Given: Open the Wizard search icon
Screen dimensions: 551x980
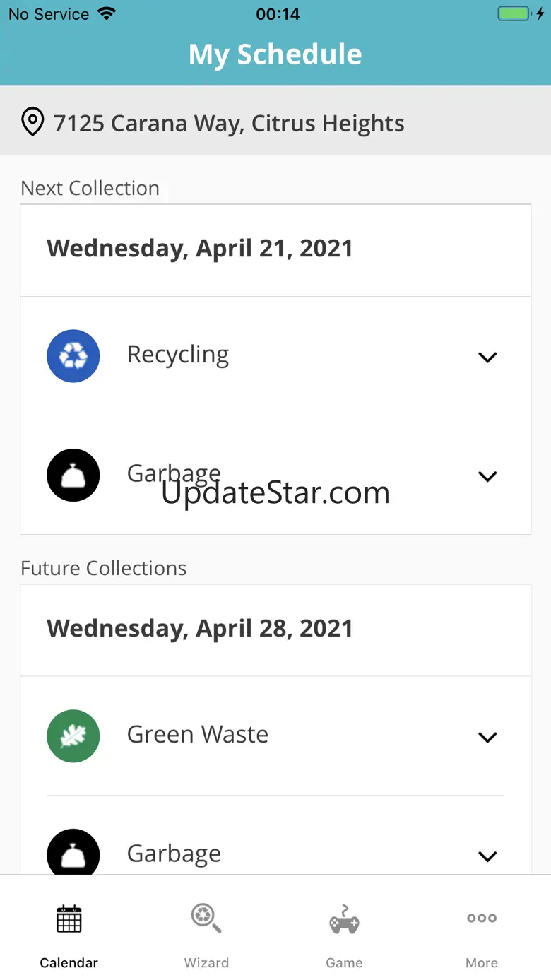Looking at the screenshot, I should [x=206, y=919].
